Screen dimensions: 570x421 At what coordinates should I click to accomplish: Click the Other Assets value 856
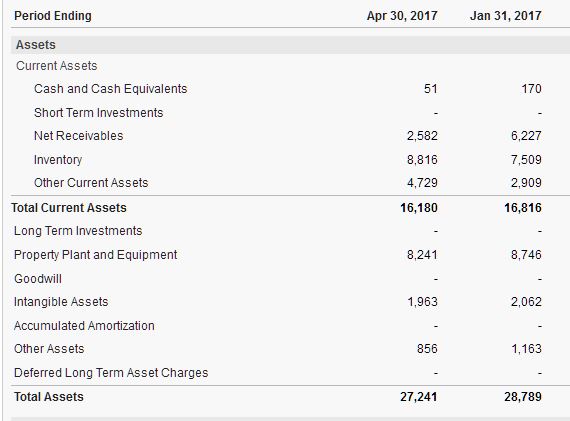click(427, 349)
